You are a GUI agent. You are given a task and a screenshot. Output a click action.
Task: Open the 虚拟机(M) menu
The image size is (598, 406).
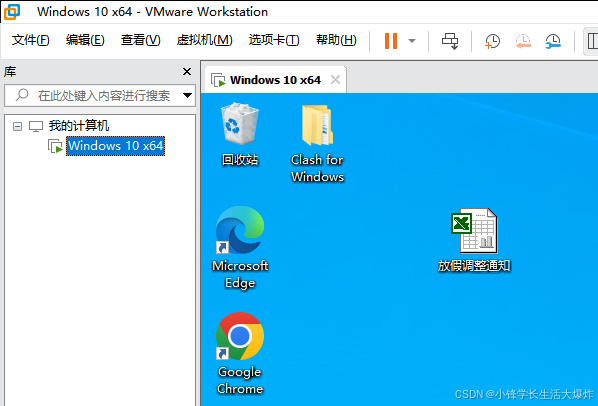click(x=204, y=40)
